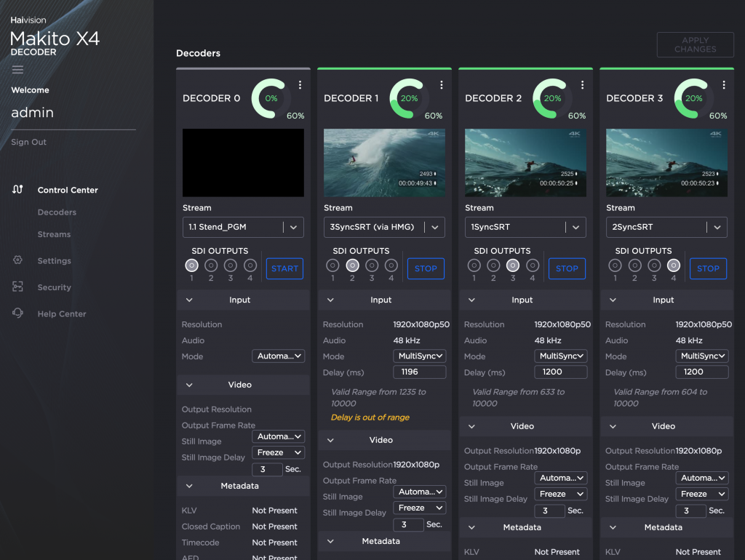
Task: Click the Control Center icon
Action: pos(17,189)
